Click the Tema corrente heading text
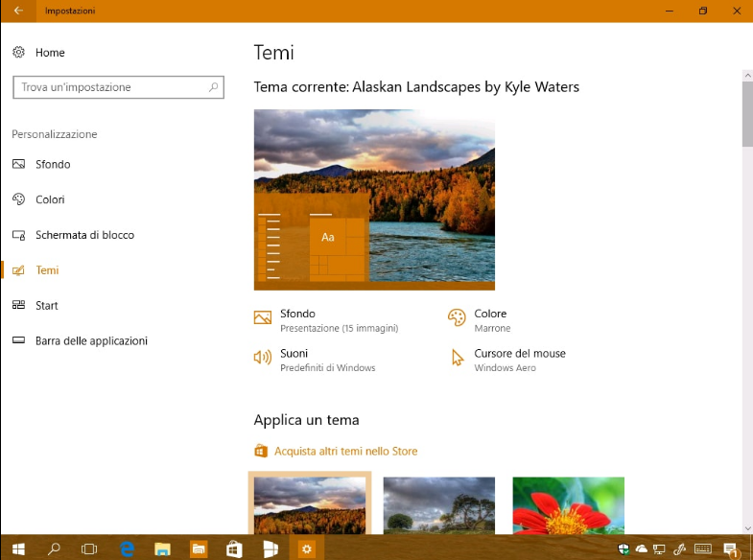The width and height of the screenshot is (753, 560). [x=416, y=87]
